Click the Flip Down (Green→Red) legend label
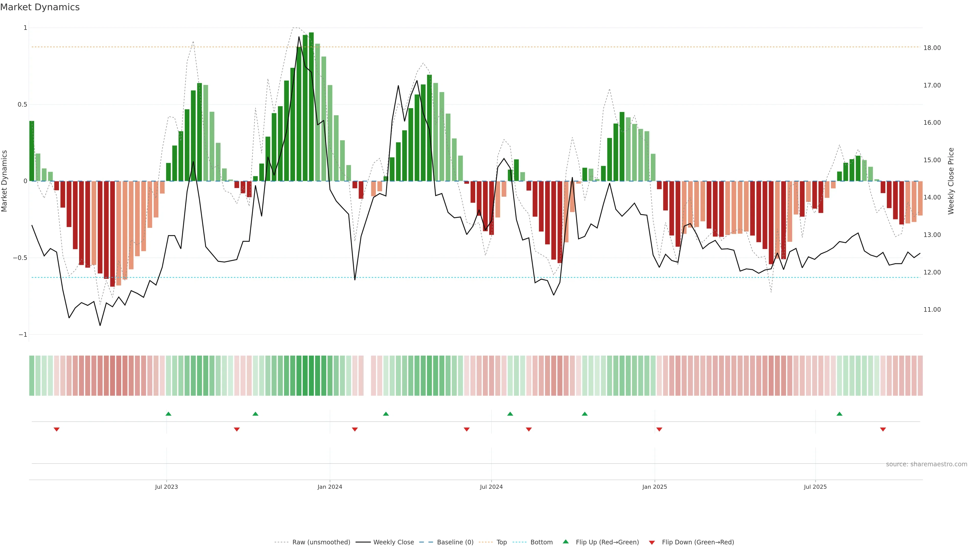The image size is (980, 551). point(698,542)
